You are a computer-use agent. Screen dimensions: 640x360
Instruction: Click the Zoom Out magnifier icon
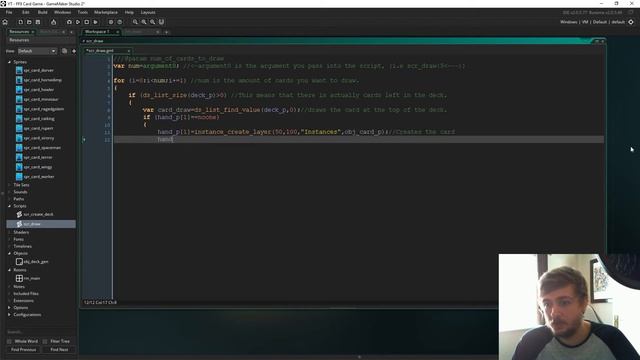(135, 22)
